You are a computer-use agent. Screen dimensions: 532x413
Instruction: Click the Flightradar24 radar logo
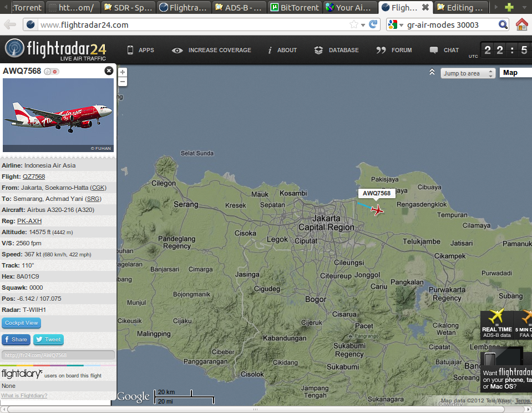[x=15, y=49]
